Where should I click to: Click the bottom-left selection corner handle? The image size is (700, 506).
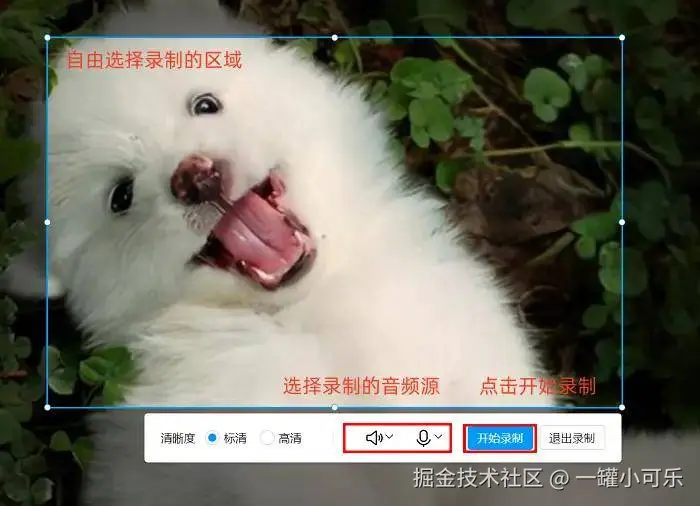pyautogui.click(x=47, y=407)
